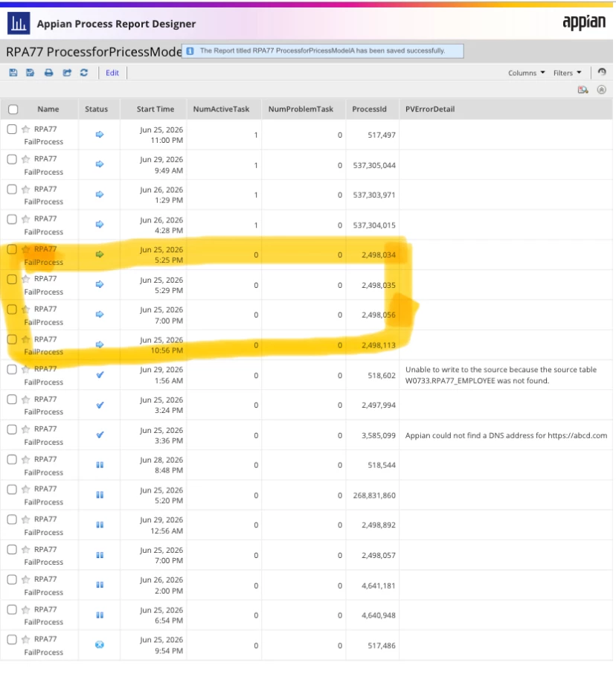Image resolution: width=616 pixels, height=686 pixels.
Task: Sort by the Name column header
Action: 48,109
